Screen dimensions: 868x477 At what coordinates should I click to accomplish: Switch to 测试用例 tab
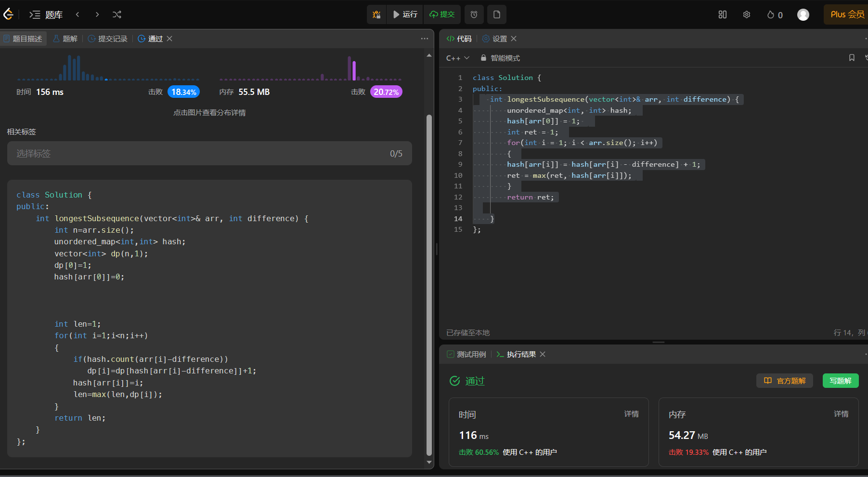pos(466,354)
